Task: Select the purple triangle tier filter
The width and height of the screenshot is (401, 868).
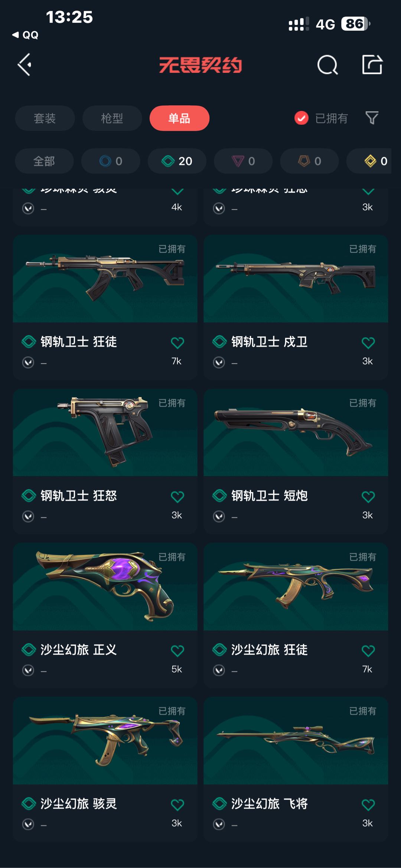Action: pyautogui.click(x=243, y=161)
